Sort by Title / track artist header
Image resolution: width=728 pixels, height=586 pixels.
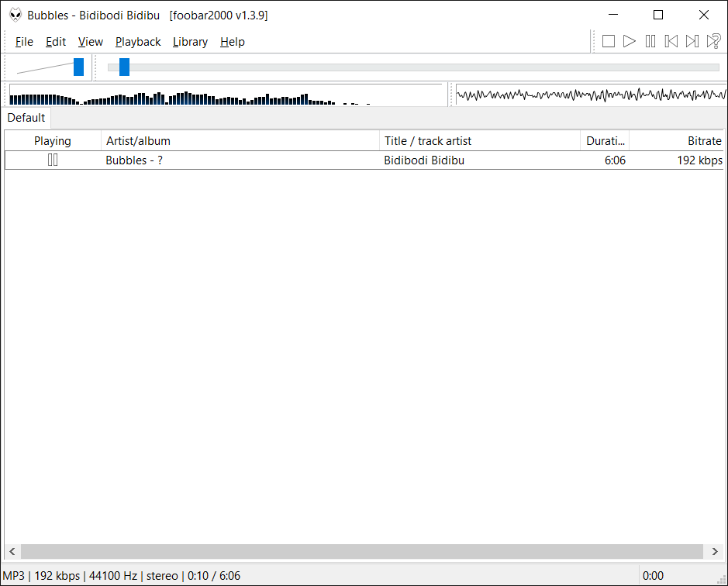[x=480, y=141]
